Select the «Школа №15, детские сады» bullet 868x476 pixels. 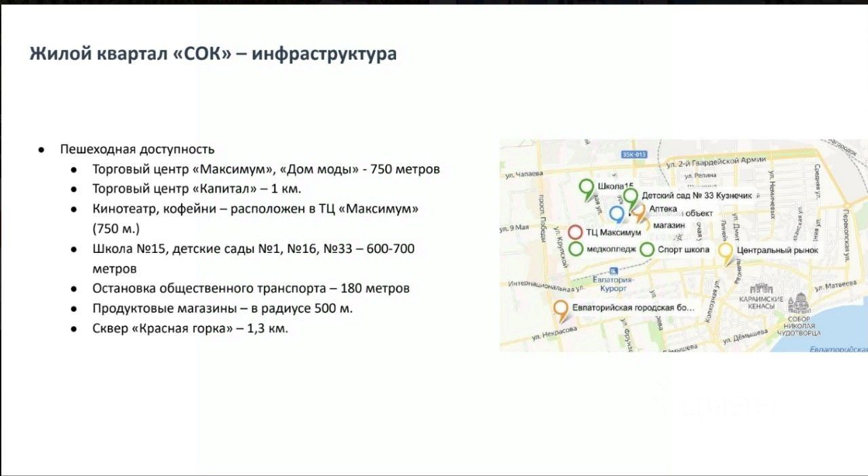pyautogui.click(x=254, y=249)
